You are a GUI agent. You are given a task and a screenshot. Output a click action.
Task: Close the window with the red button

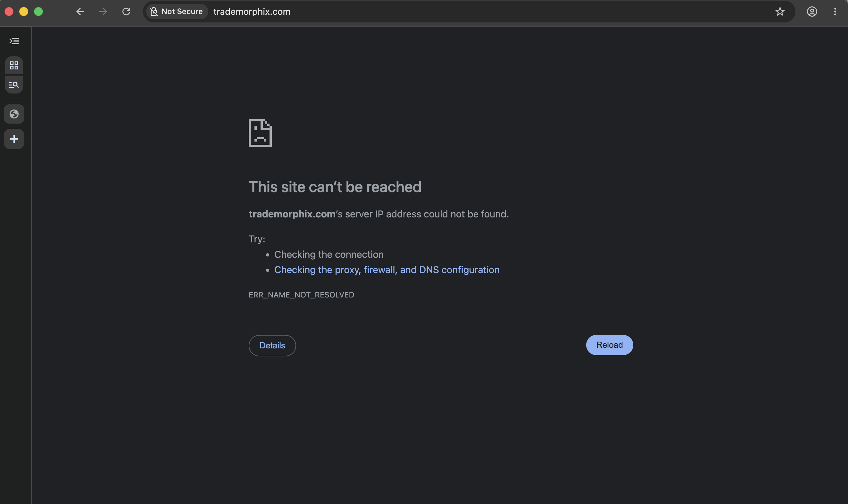pyautogui.click(x=9, y=12)
